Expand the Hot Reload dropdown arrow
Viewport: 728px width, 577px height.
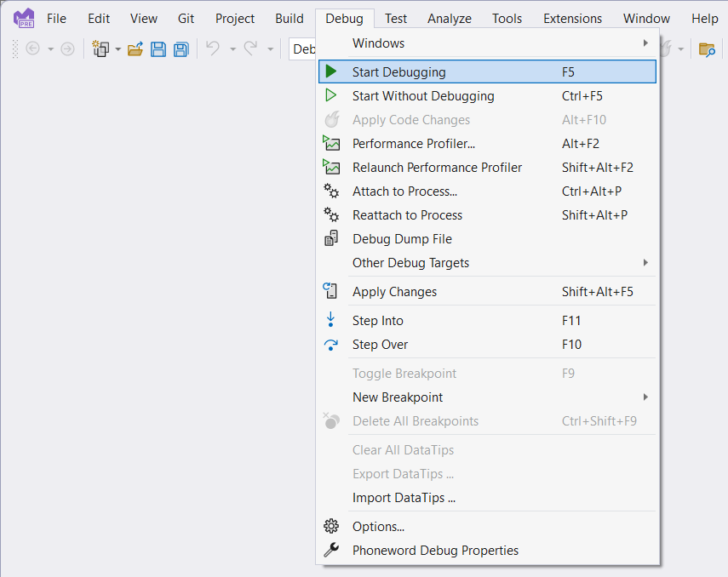[x=681, y=49]
